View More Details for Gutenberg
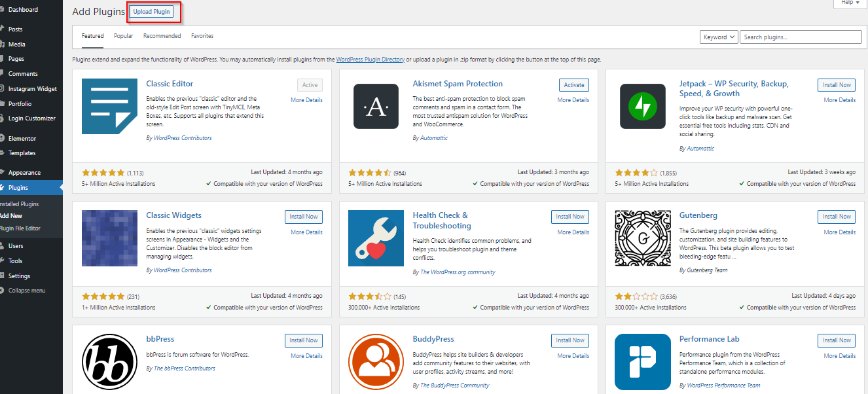 (840, 232)
